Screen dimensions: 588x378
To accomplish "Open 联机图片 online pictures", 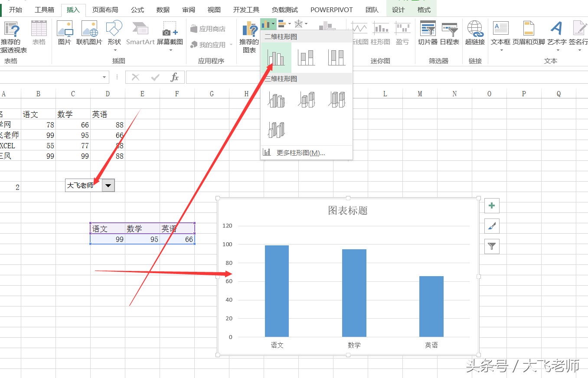I will [x=89, y=33].
